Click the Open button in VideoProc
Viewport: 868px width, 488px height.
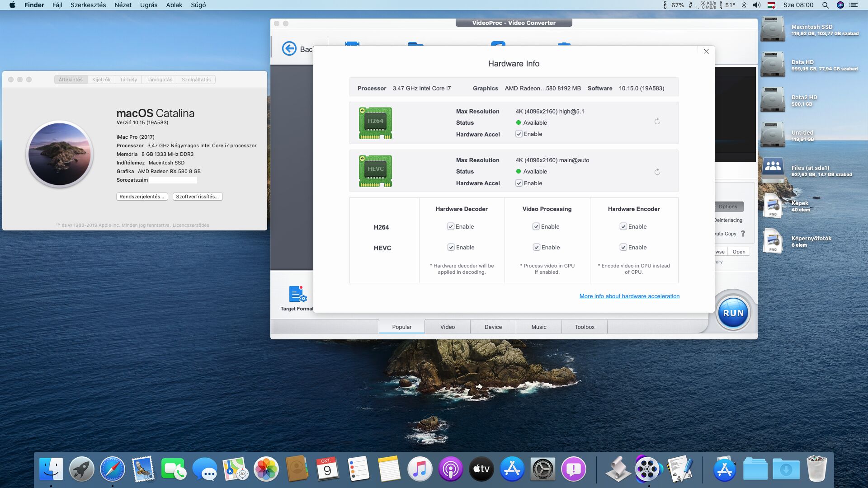click(739, 252)
